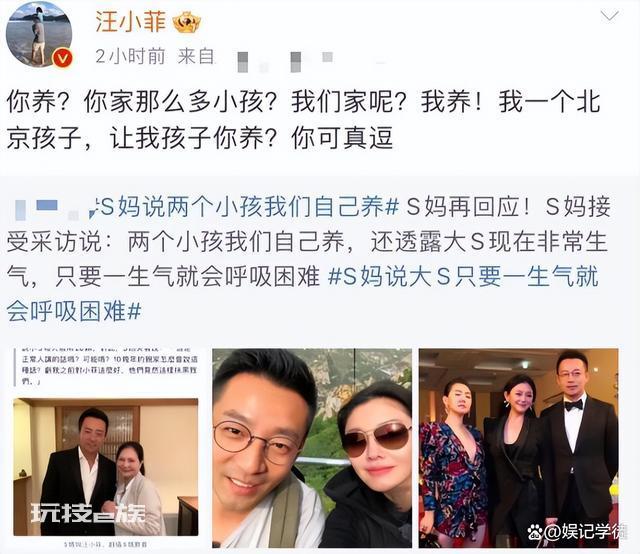The height and width of the screenshot is (554, 640).
Task: Open the selfie thumbnail with sunglasses
Action: tap(312, 448)
